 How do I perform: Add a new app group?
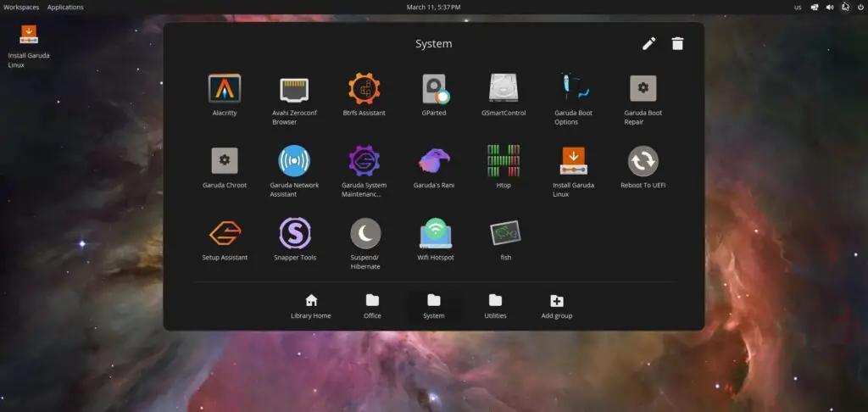(x=557, y=306)
